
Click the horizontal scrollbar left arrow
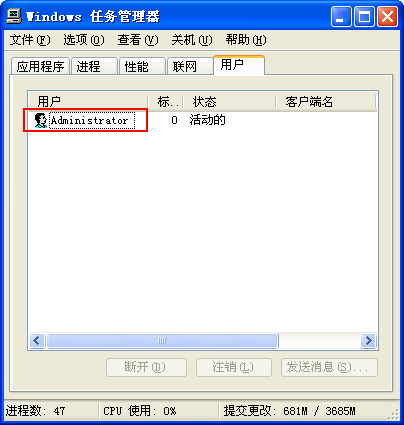pos(37,340)
